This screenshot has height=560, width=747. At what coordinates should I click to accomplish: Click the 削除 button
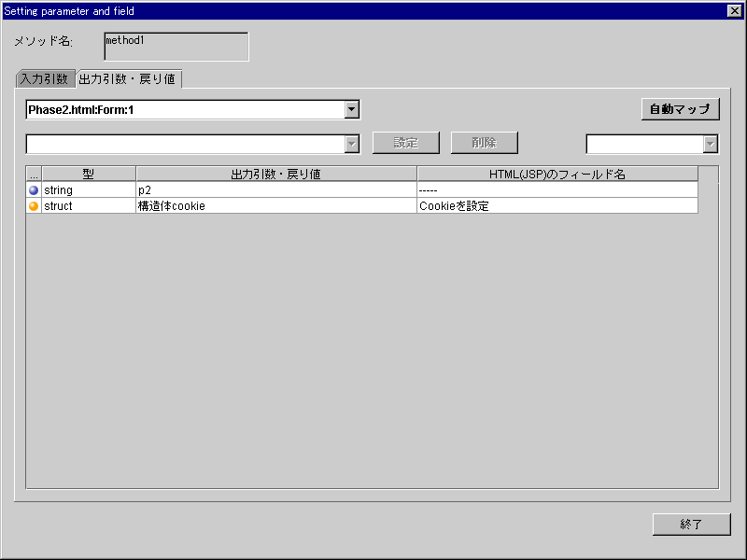(x=484, y=143)
